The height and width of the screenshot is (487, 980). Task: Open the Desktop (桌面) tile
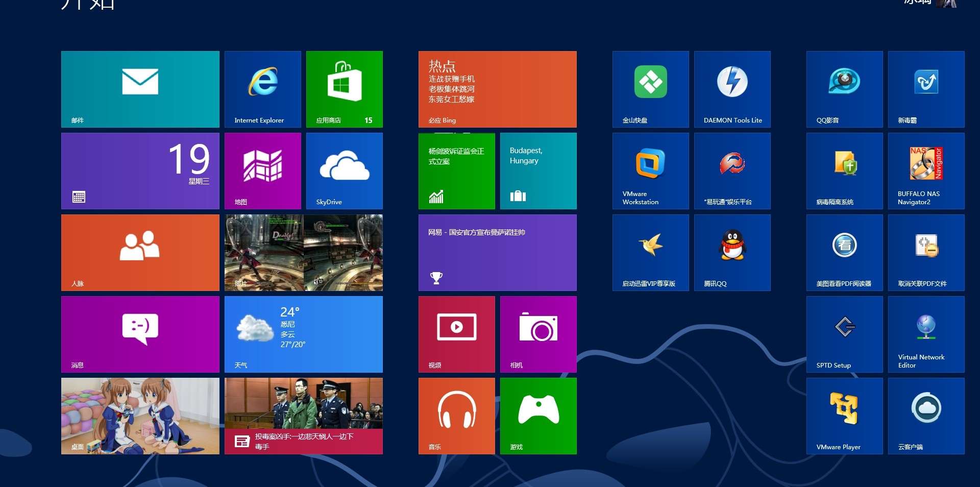(x=140, y=416)
